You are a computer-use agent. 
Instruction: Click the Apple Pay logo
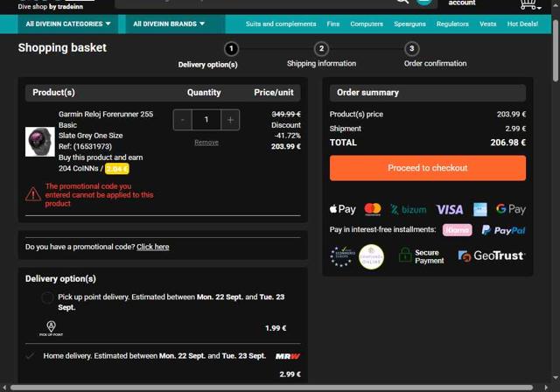[342, 209]
